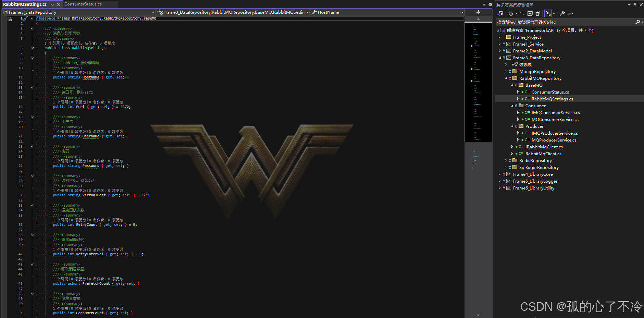The height and width of the screenshot is (318, 644).
Task: Select RabbitMQSettings.cs in Solution Explorer
Action: (552, 99)
